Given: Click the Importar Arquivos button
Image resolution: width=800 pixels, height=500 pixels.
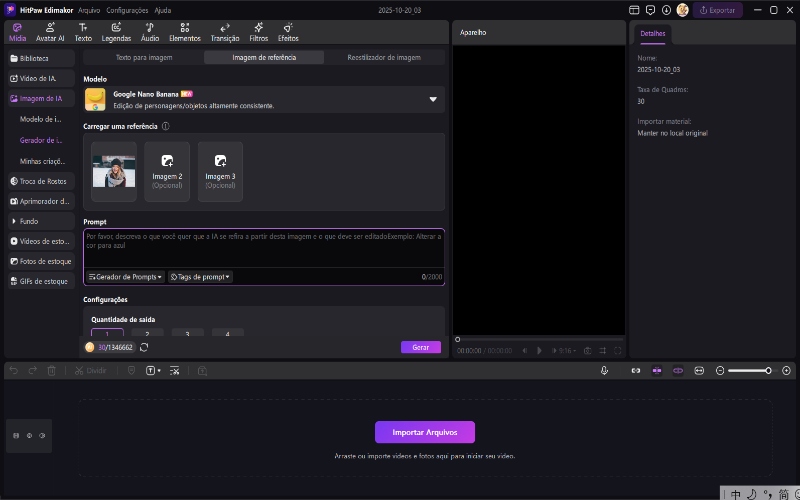Looking at the screenshot, I should click(424, 432).
